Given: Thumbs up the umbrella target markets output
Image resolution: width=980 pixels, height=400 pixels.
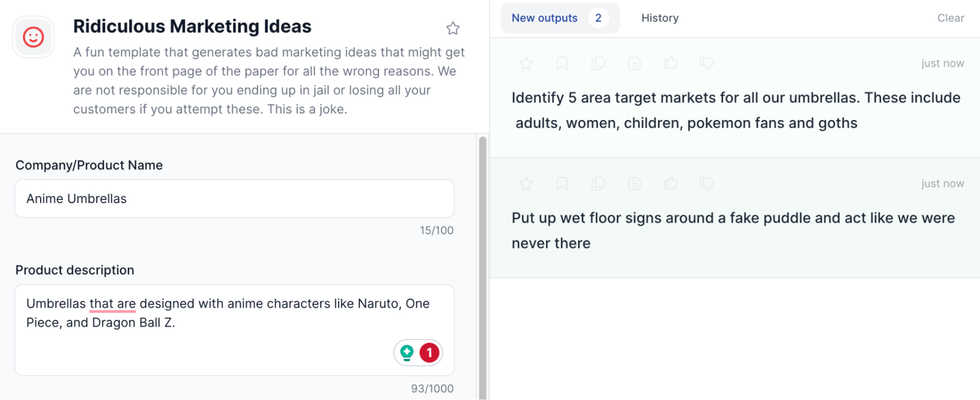Looking at the screenshot, I should [x=670, y=63].
